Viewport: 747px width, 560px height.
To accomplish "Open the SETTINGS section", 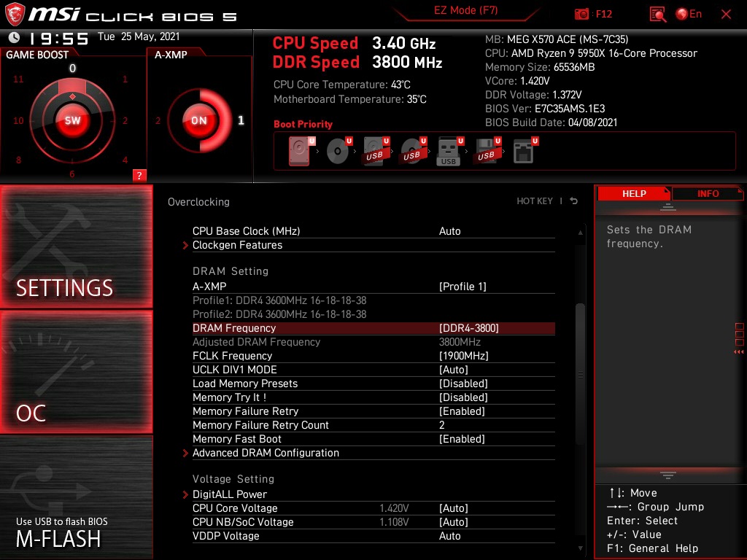I will point(77,246).
